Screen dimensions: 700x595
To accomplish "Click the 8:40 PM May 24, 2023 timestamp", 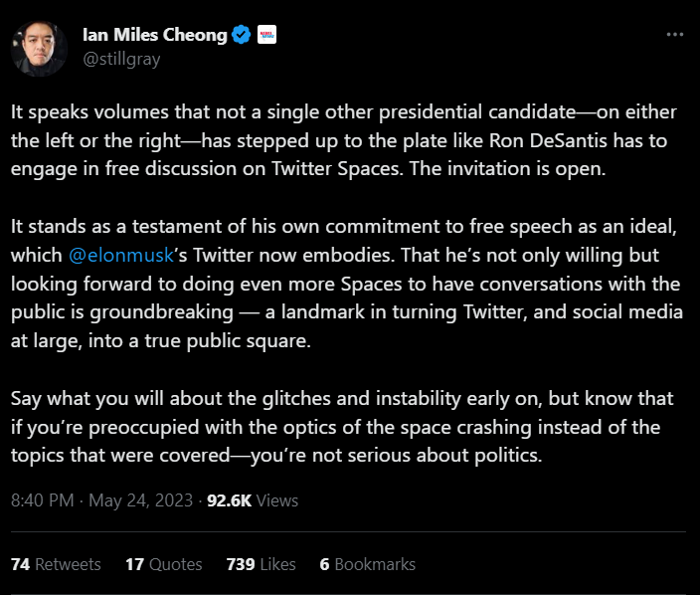I will pyautogui.click(x=102, y=500).
